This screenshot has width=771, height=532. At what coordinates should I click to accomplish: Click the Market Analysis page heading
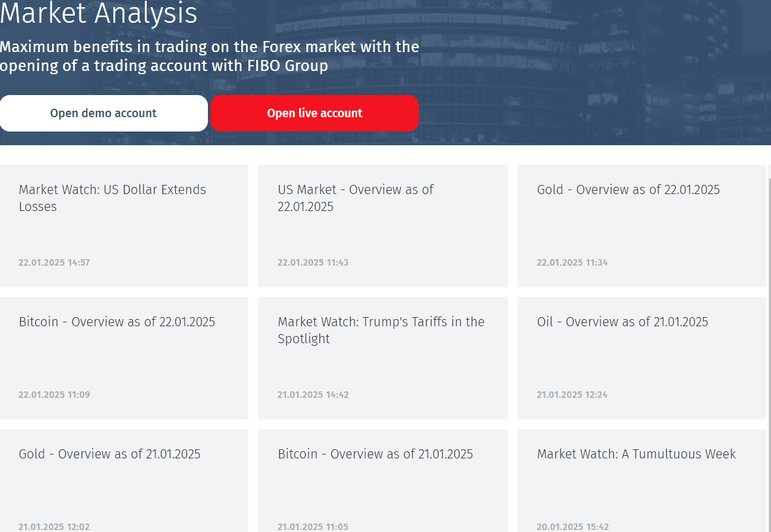[99, 14]
